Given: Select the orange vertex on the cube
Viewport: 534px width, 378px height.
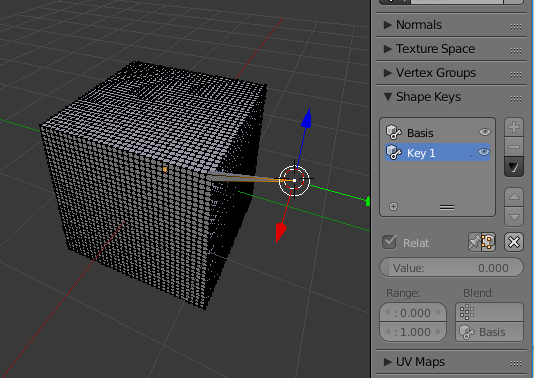Looking at the screenshot, I should coord(165,169).
